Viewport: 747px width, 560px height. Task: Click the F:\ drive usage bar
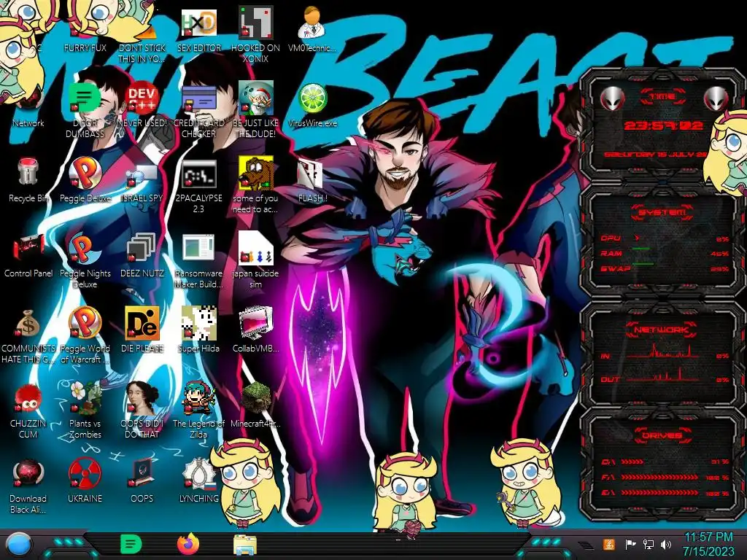665,477
